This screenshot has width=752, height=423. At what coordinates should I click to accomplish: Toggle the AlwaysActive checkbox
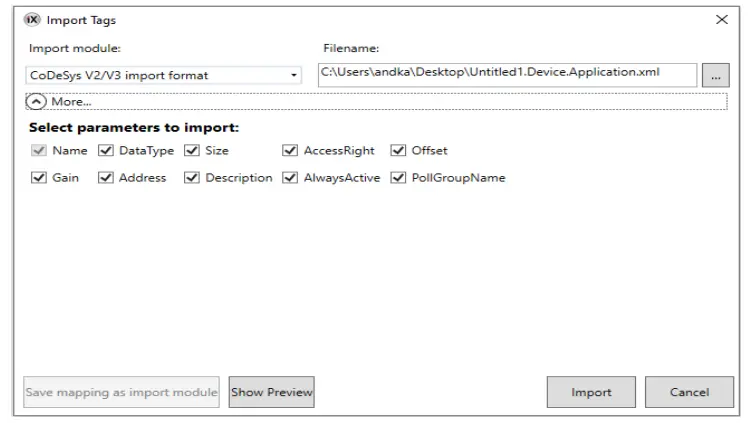(290, 178)
